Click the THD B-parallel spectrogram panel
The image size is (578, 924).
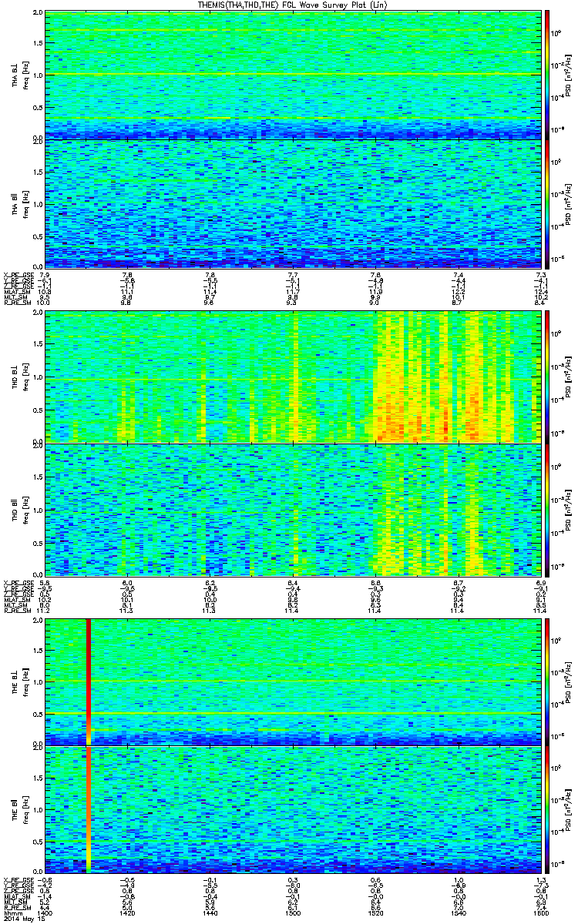tap(292, 509)
